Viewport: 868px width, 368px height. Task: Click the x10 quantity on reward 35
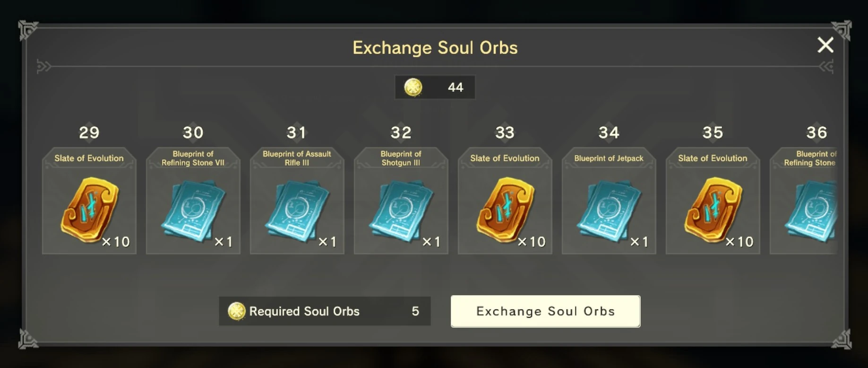[739, 242]
